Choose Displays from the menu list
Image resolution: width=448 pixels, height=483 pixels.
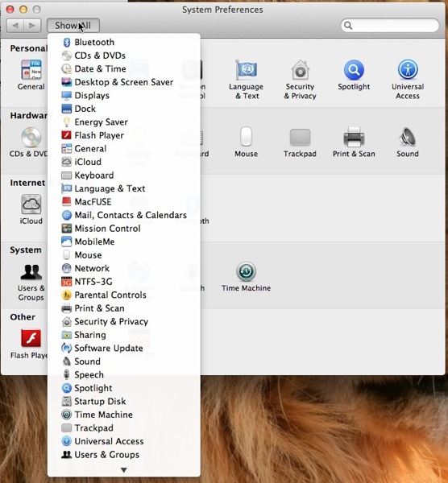tap(124, 96)
